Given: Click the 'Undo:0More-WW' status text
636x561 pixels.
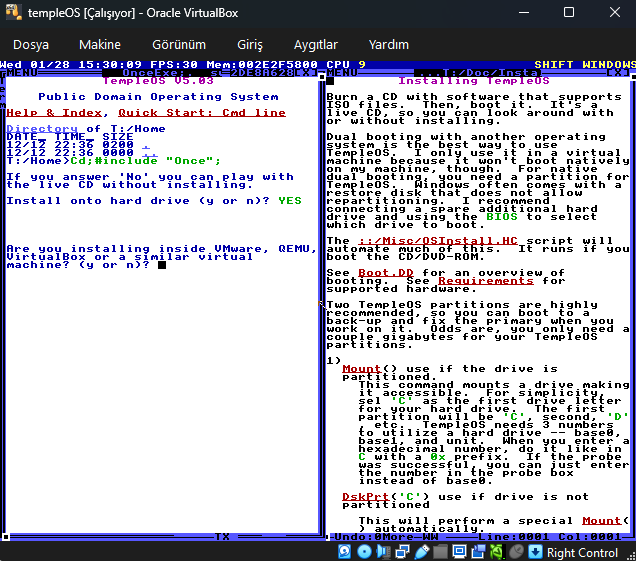Looking at the screenshot, I should click(x=386, y=537).
